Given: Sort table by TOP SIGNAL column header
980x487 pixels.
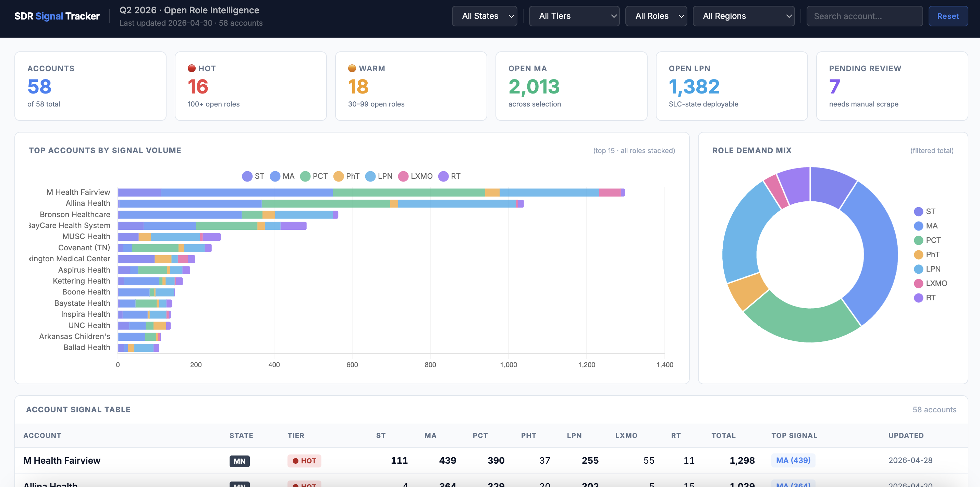Looking at the screenshot, I should coord(794,436).
